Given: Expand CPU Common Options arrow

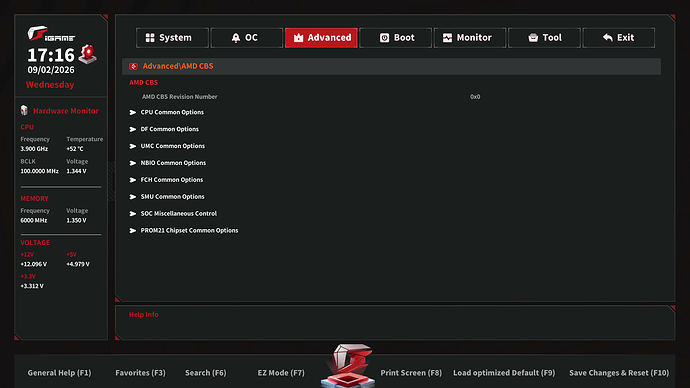Looking at the screenshot, I should click(x=132, y=113).
